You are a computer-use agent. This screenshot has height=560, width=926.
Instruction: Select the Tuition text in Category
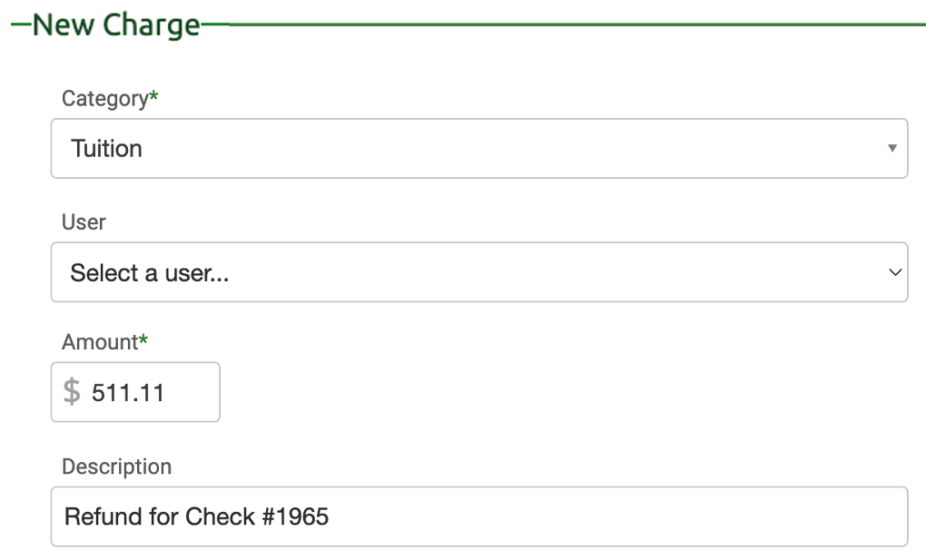(x=105, y=148)
